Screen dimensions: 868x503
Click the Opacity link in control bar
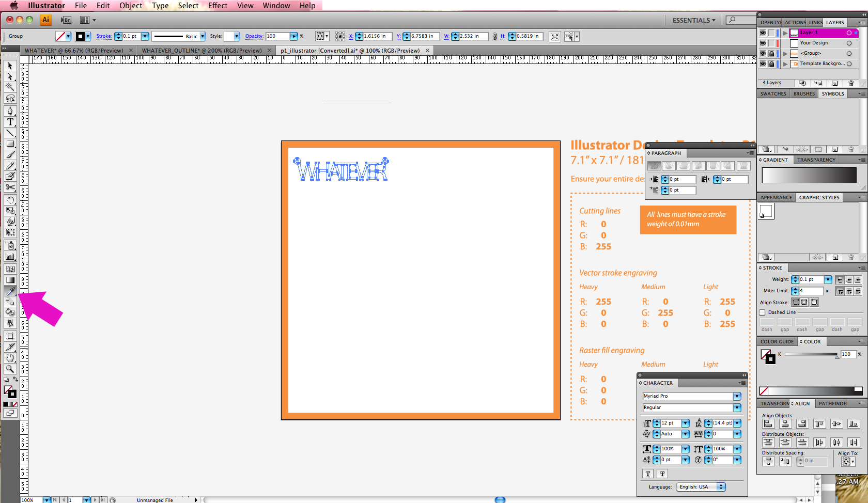click(x=254, y=36)
